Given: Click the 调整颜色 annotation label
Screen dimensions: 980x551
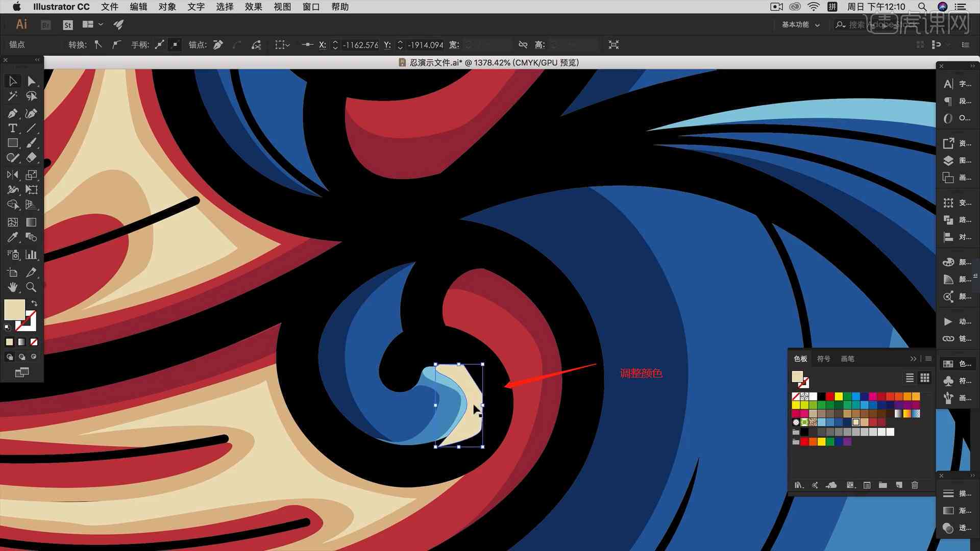Looking at the screenshot, I should [x=640, y=373].
